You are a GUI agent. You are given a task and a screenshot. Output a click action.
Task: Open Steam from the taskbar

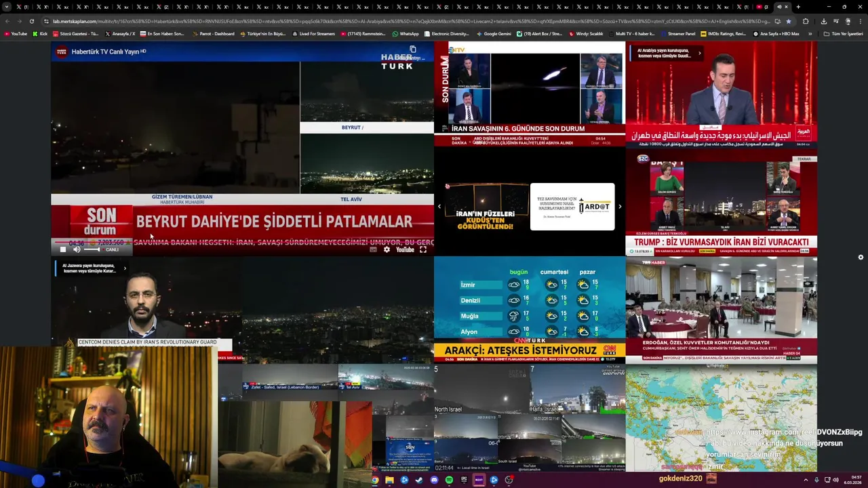tap(419, 480)
